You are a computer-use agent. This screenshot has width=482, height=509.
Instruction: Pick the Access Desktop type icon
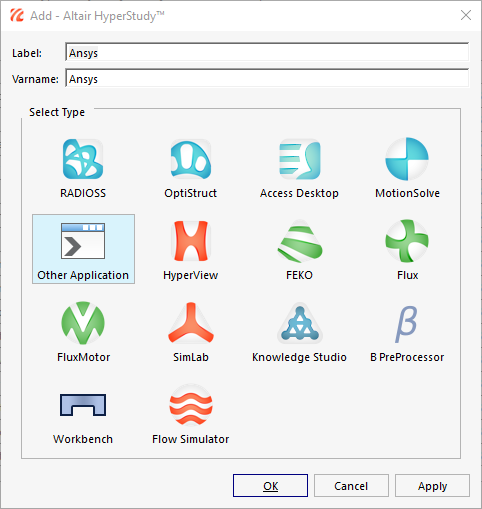299,159
